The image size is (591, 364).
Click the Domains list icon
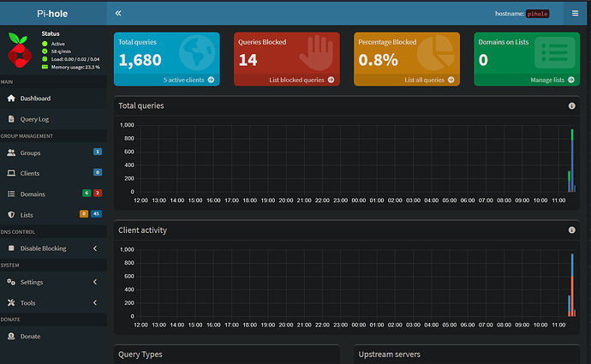point(11,194)
